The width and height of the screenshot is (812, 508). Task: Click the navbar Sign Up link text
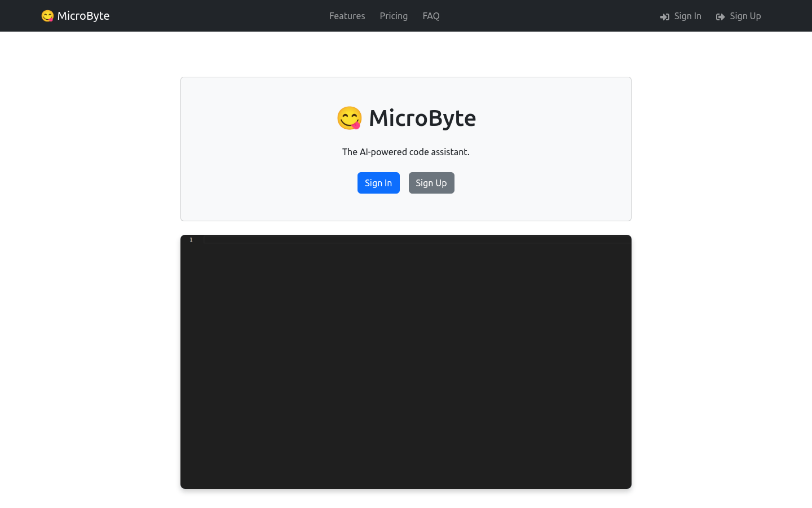click(x=745, y=16)
